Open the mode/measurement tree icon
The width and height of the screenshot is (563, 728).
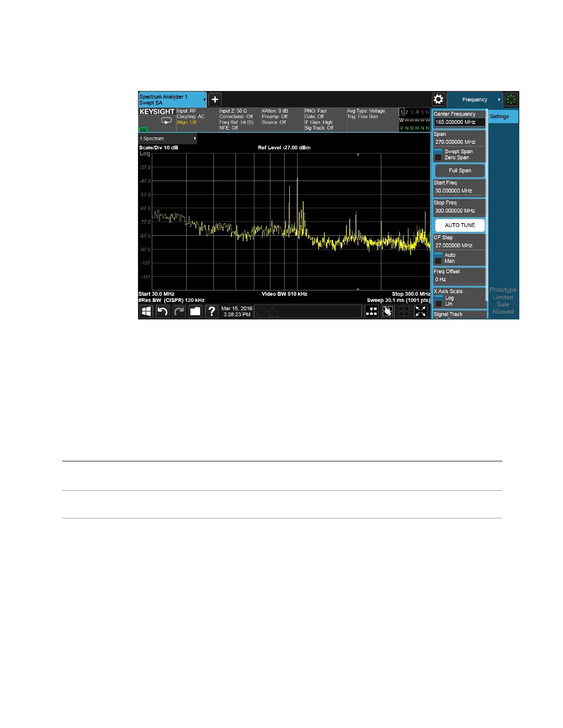372,311
